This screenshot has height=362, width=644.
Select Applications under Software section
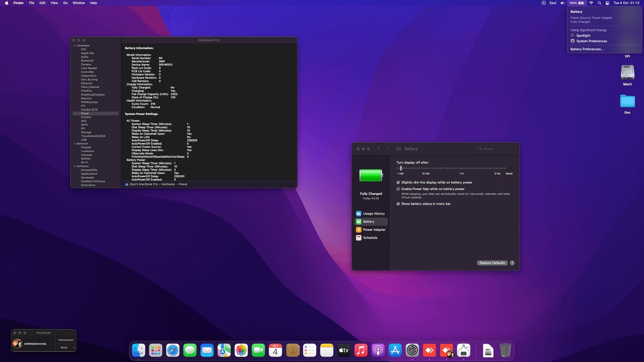(x=89, y=174)
